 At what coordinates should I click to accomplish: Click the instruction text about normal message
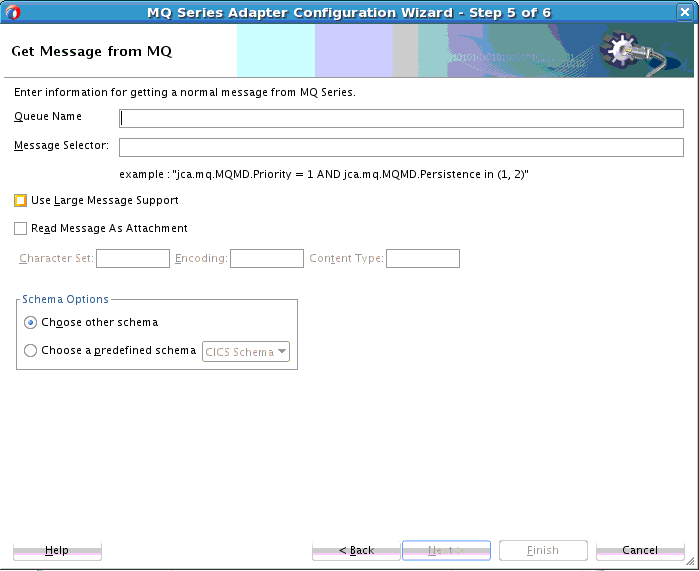(185, 92)
